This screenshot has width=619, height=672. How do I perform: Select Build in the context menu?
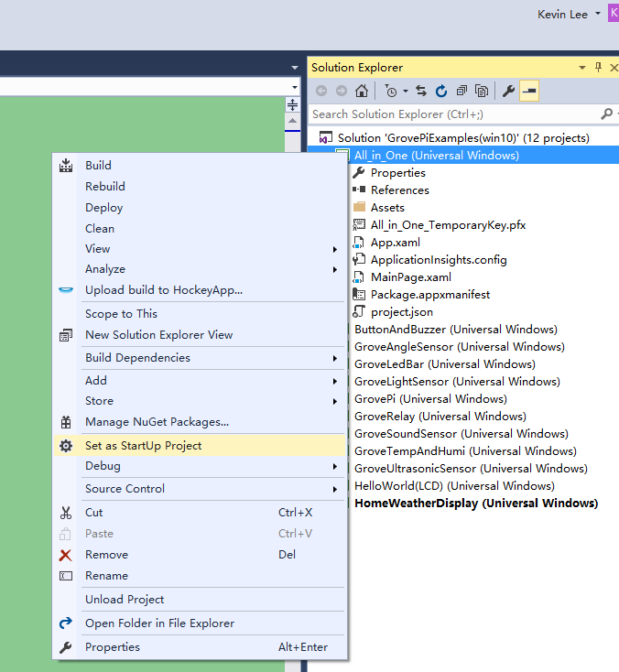(200, 166)
